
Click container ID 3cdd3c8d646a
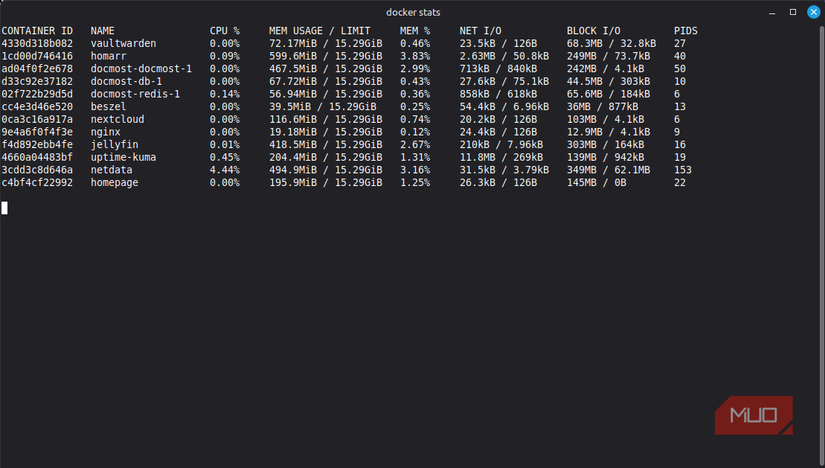pos(37,170)
